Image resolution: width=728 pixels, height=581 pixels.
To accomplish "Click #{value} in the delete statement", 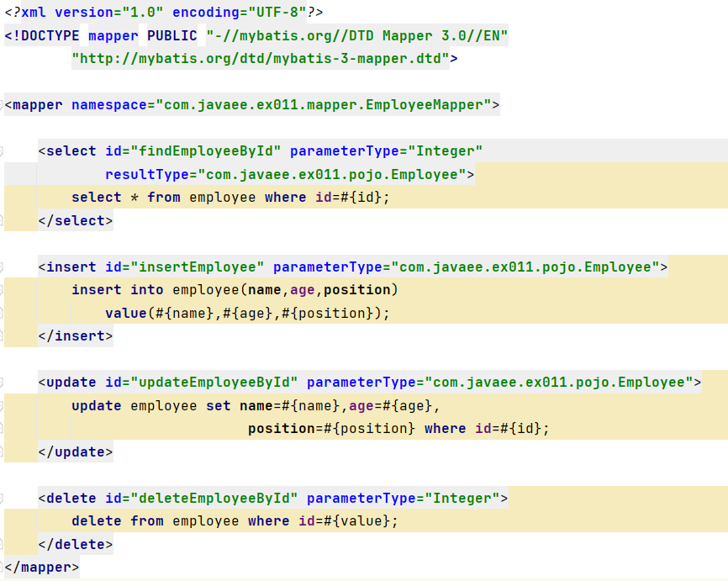I will (x=357, y=521).
